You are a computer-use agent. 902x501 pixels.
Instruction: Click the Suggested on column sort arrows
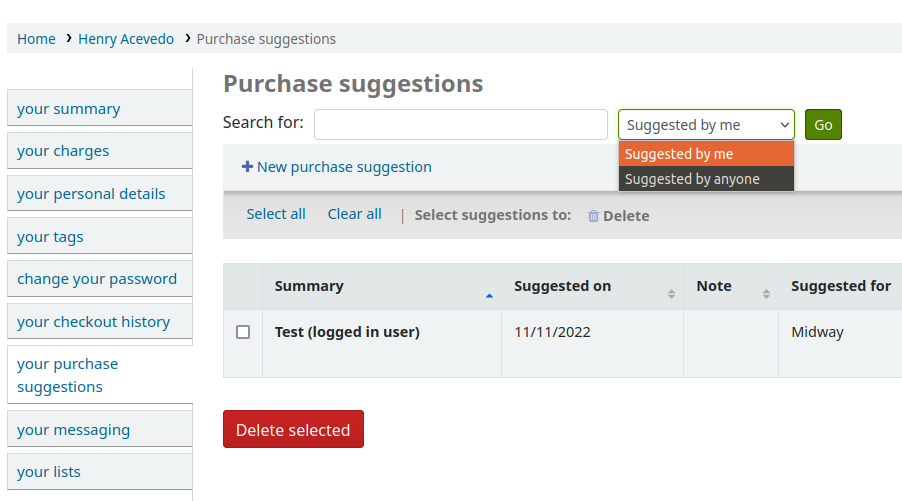point(671,294)
